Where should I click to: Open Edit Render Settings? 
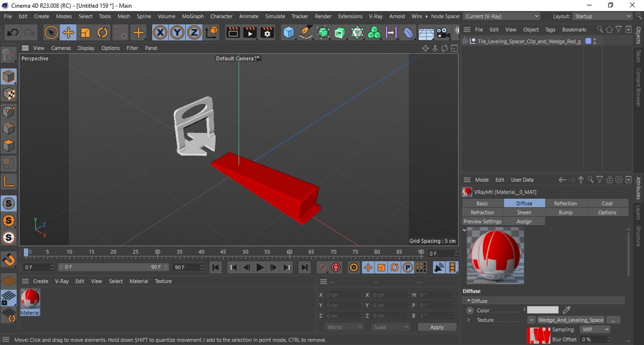[267, 33]
